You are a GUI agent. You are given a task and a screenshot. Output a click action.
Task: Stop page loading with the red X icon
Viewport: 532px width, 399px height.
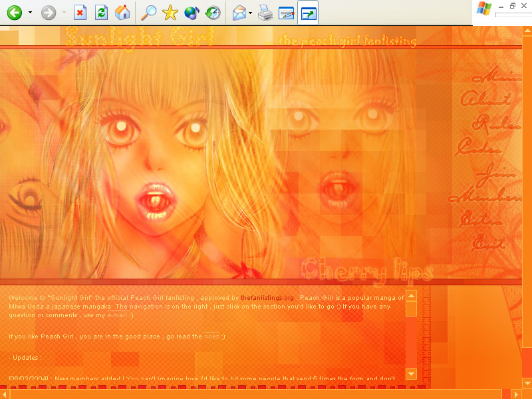[80, 13]
